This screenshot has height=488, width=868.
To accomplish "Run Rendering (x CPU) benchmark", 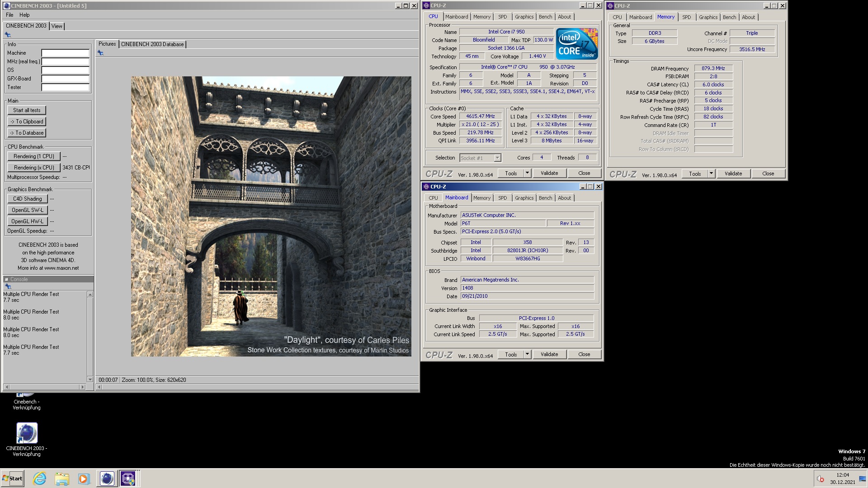I will pyautogui.click(x=34, y=168).
